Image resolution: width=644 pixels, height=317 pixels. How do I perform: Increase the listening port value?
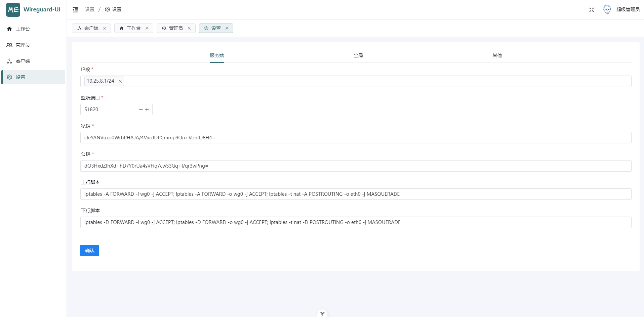tap(147, 109)
